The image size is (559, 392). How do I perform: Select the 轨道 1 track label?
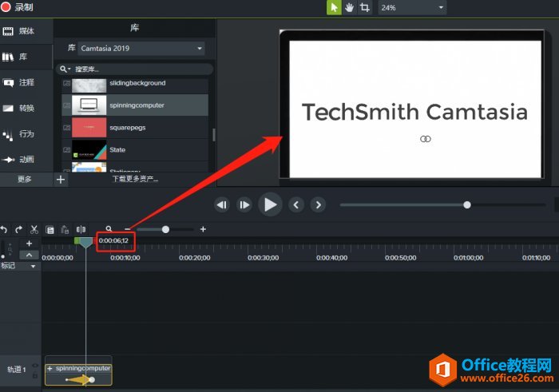17,370
